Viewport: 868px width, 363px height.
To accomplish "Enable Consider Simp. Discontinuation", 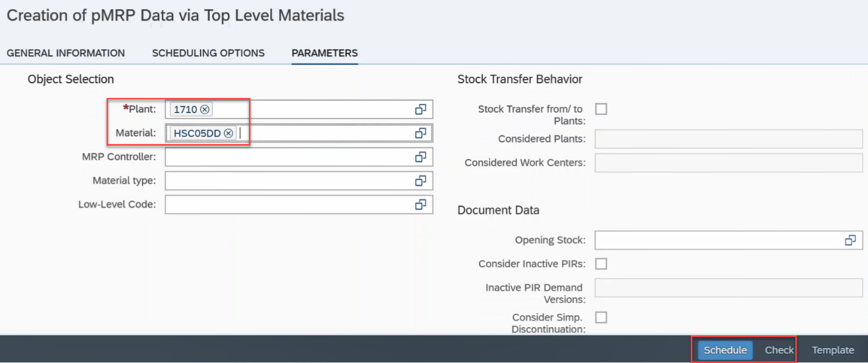I will (x=601, y=317).
